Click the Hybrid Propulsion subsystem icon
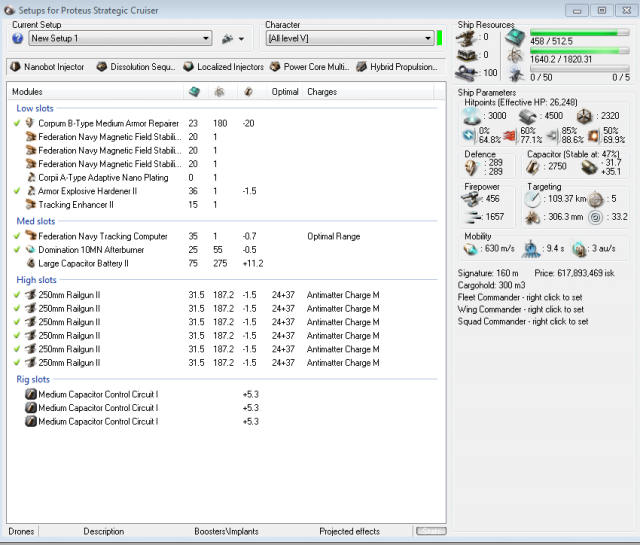 tap(361, 67)
